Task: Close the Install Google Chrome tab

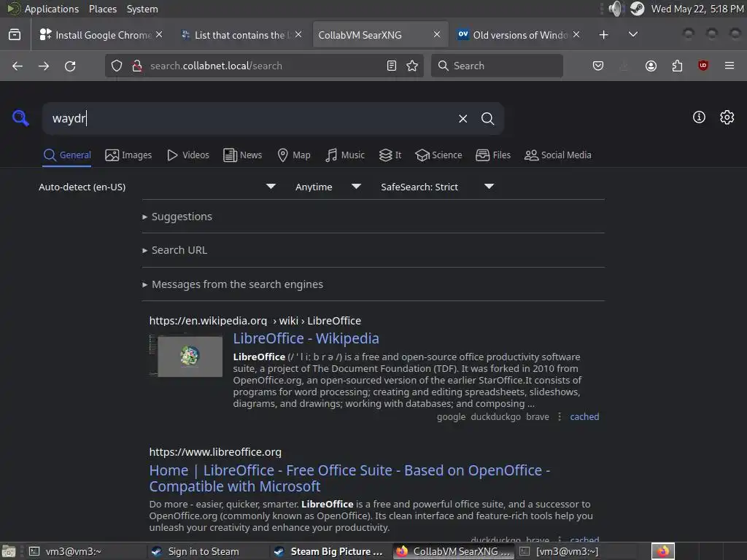Action: click(x=159, y=34)
